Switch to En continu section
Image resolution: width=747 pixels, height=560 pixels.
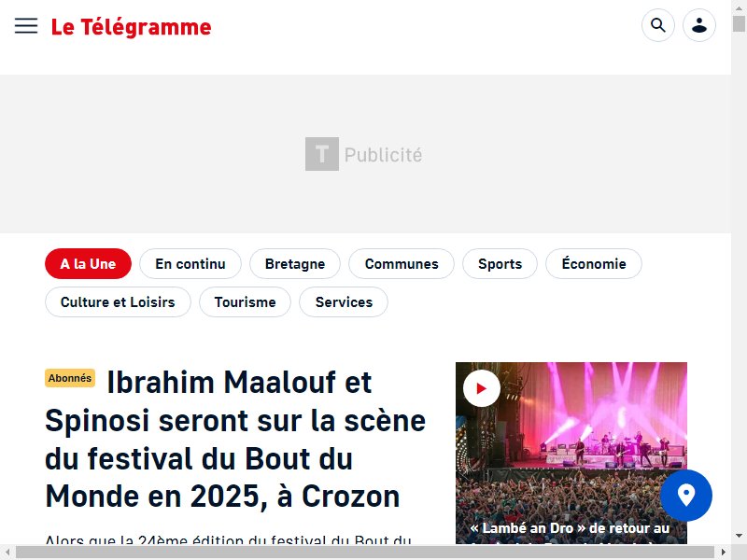pos(190,264)
